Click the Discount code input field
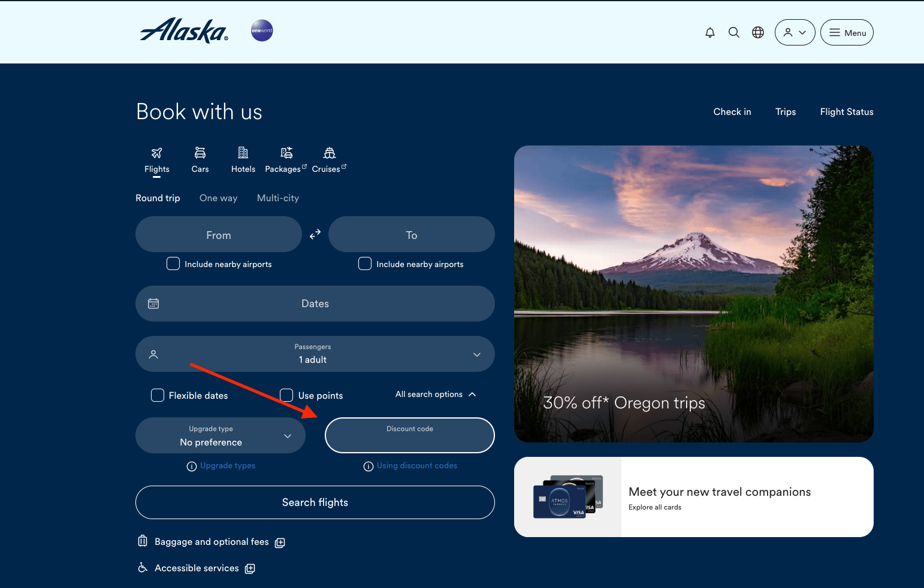Viewport: 924px width, 588px height. [x=410, y=435]
